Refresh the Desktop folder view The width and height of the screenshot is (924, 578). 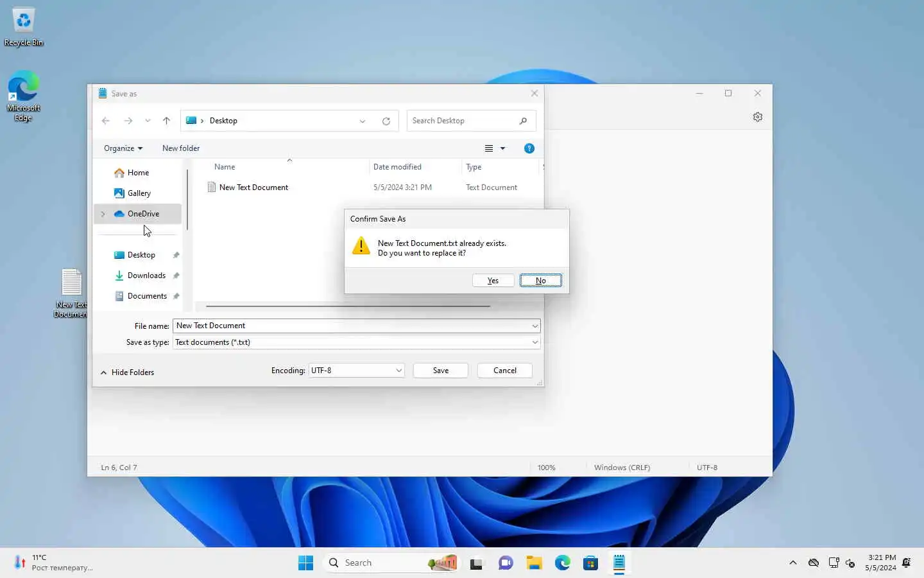pos(386,121)
